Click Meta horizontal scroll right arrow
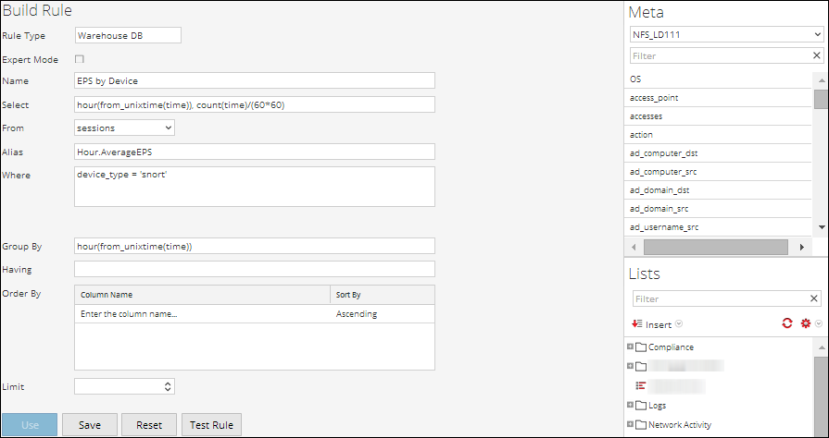Screen dimensions: 829x438 point(802,247)
